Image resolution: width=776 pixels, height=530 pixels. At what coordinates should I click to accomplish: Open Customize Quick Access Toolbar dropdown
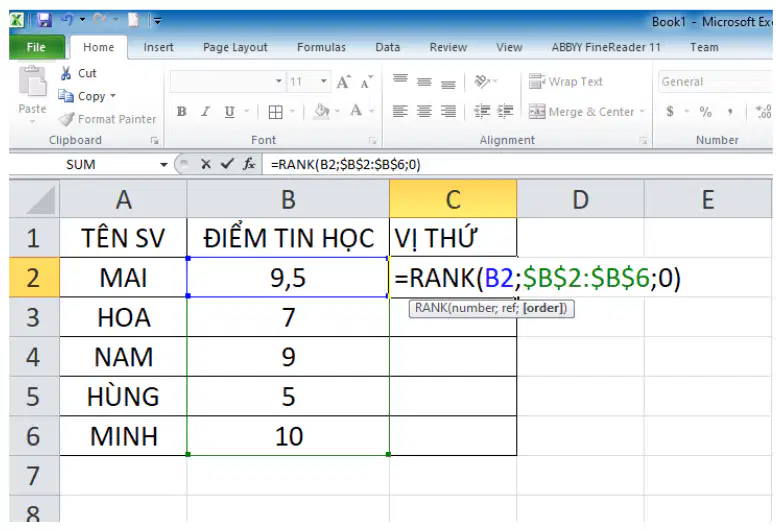pyautogui.click(x=157, y=21)
